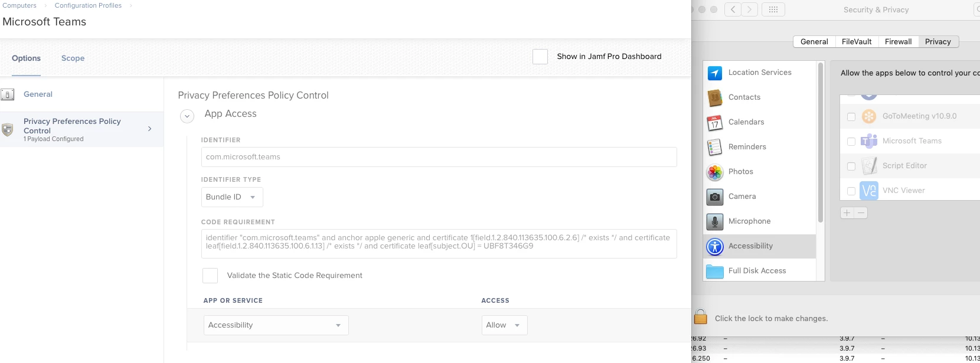Go to Configuration Profiles breadcrumb link
This screenshot has height=363, width=980.
(88, 5)
